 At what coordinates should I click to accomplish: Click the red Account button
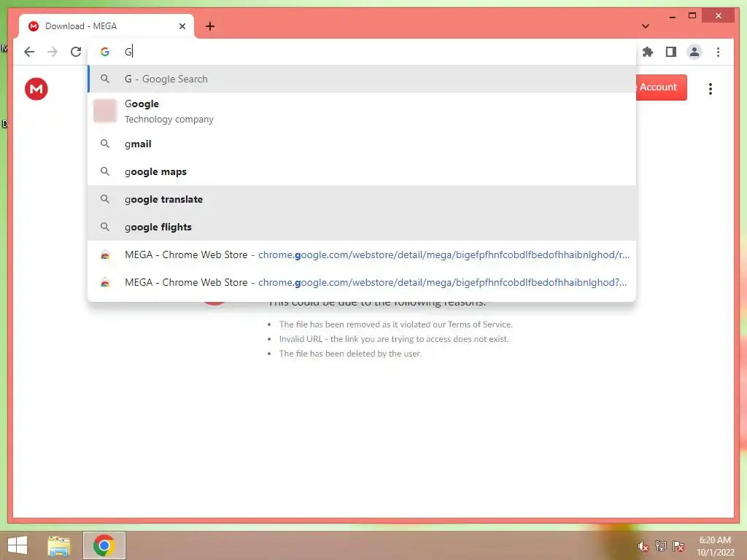[x=661, y=87]
